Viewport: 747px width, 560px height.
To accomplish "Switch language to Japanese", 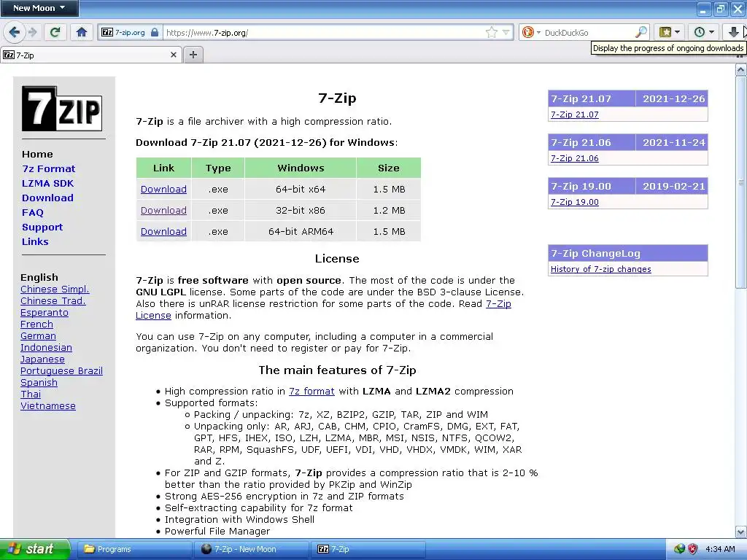I will [42, 359].
